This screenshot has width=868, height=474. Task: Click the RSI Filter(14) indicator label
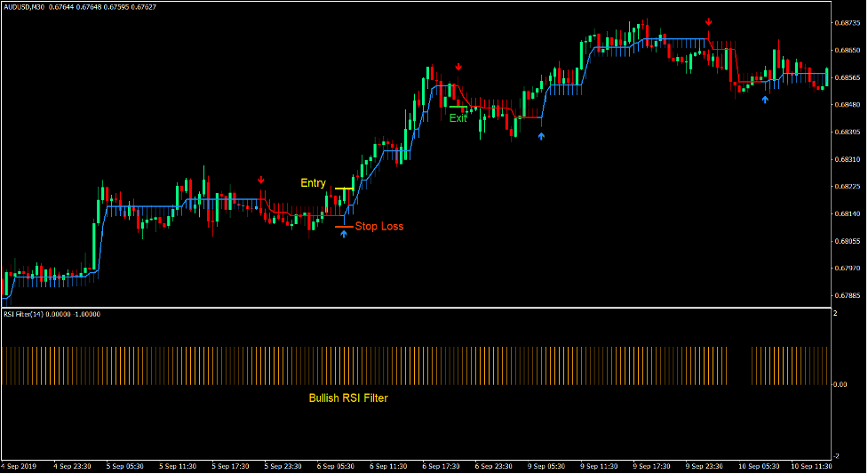tap(25, 314)
